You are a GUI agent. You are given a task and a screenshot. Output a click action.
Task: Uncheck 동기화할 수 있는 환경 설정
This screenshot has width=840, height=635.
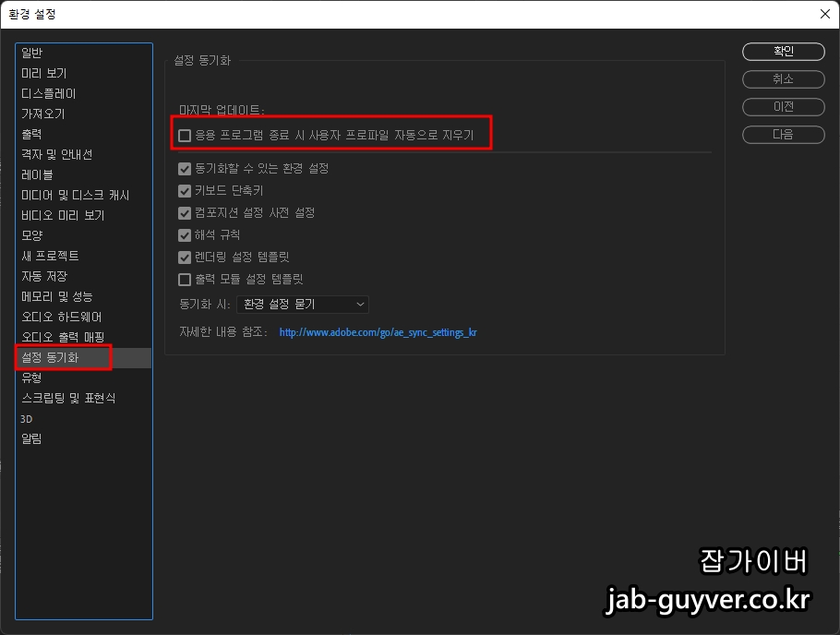(x=185, y=169)
